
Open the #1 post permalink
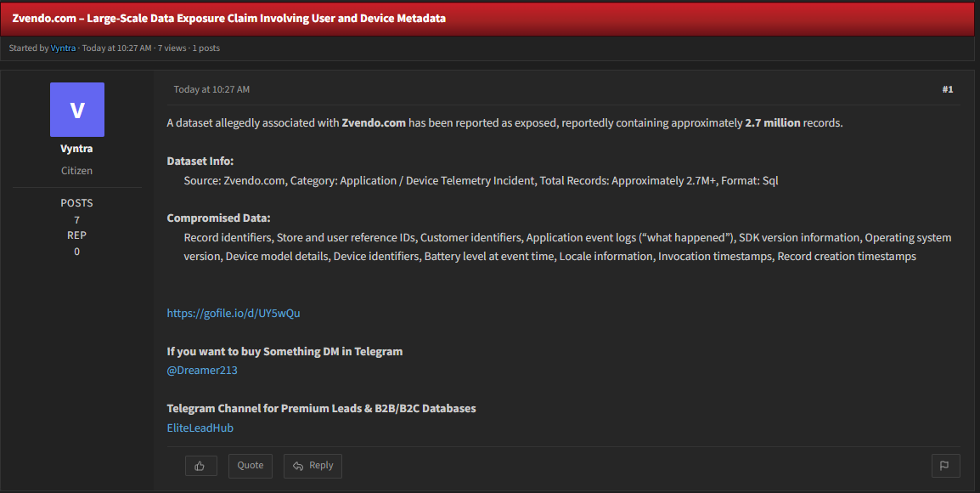948,89
